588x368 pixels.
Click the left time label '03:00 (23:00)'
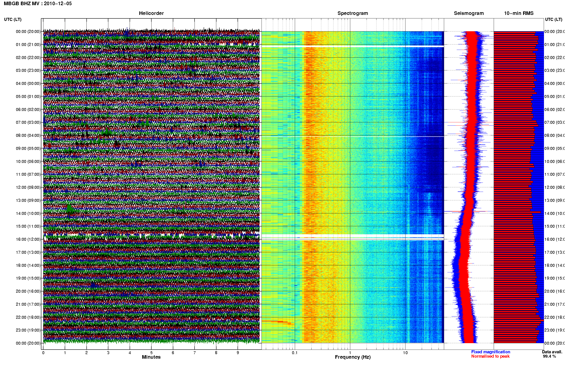pyautogui.click(x=28, y=70)
